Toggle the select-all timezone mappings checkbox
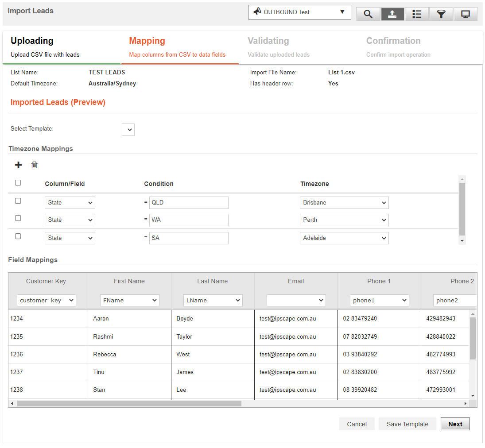This screenshot has width=485, height=448. tap(18, 183)
